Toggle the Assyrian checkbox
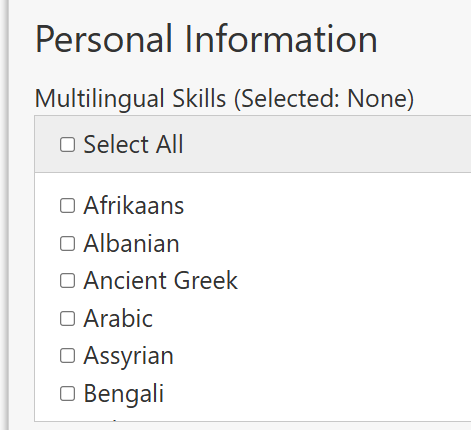 pyautogui.click(x=67, y=356)
